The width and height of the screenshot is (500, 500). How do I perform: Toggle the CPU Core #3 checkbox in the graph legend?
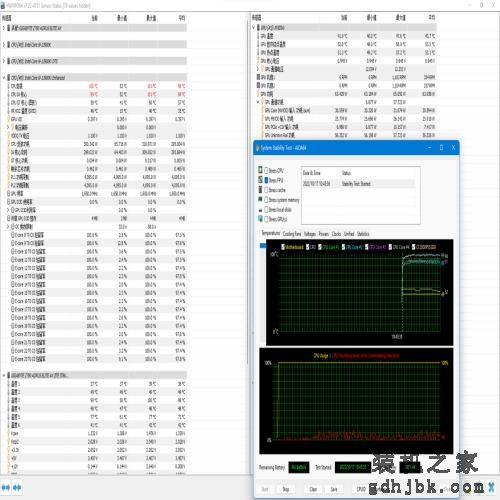(x=367, y=247)
